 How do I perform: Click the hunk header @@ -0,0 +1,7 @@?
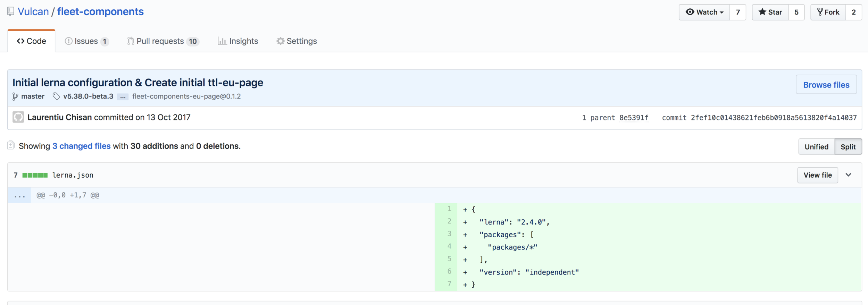click(68, 195)
